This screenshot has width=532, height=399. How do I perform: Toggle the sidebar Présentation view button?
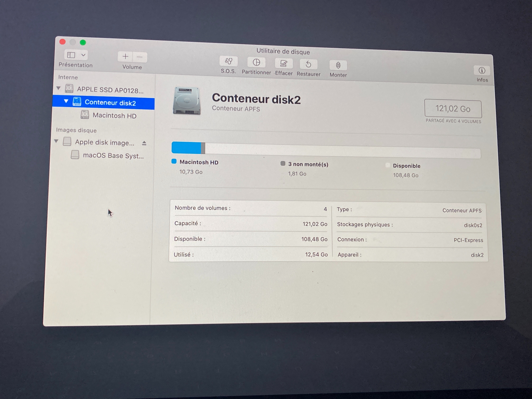click(x=71, y=55)
